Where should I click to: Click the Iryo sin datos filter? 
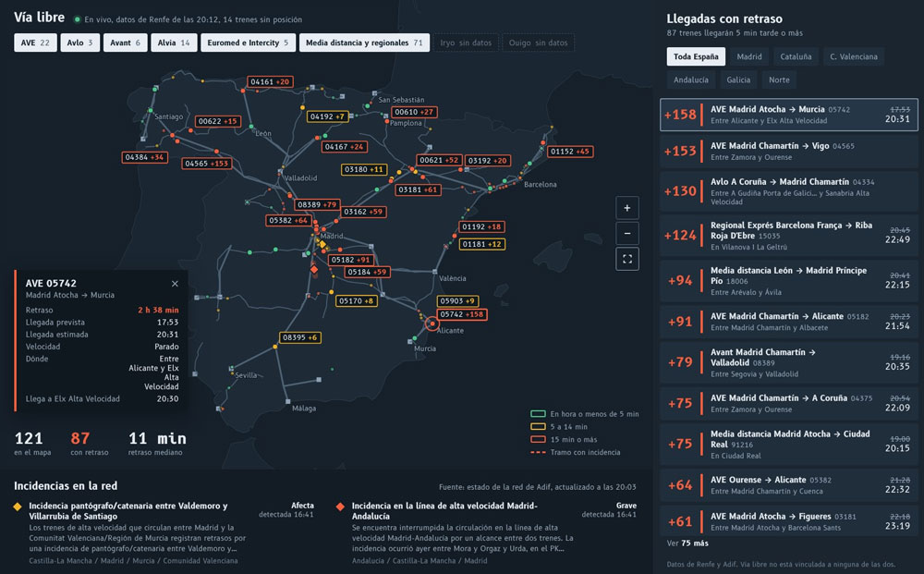(466, 43)
